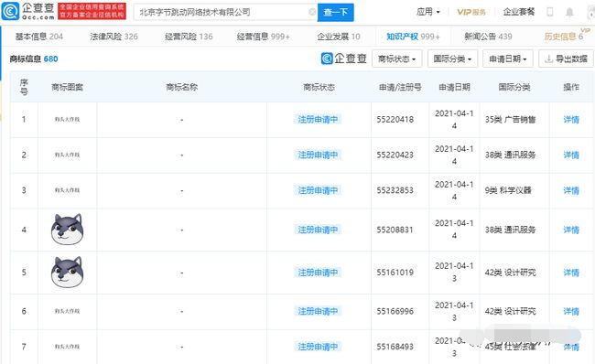
Task: Switch to 法律风险 326 tab
Action: click(x=114, y=37)
